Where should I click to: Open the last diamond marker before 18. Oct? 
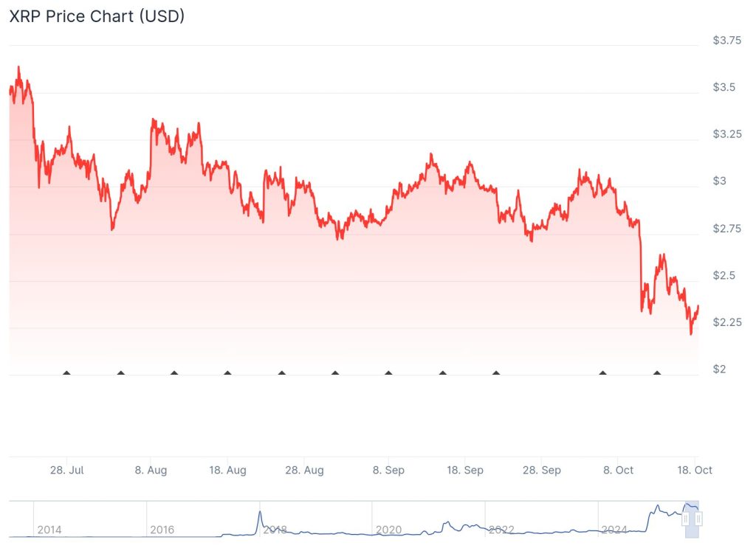coord(657,372)
